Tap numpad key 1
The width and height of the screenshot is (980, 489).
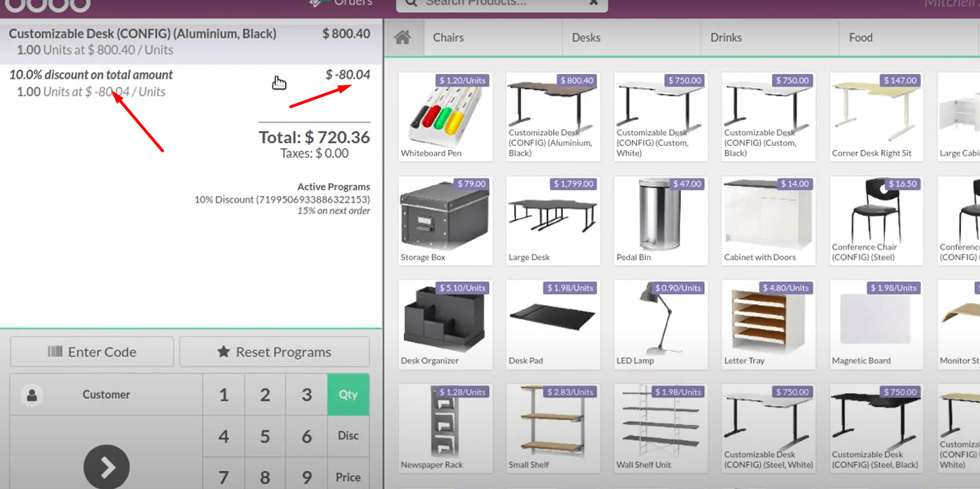[223, 395]
